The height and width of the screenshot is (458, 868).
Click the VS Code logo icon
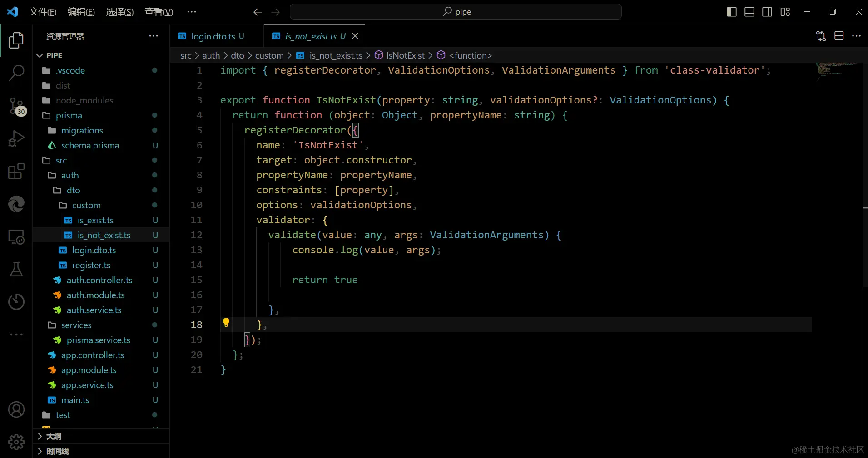pos(12,12)
